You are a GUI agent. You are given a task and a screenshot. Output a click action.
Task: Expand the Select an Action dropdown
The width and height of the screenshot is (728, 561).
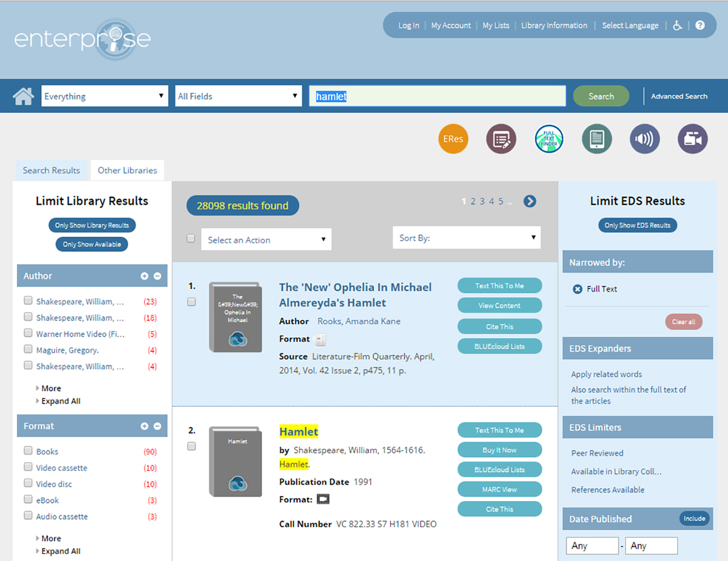[x=266, y=240]
